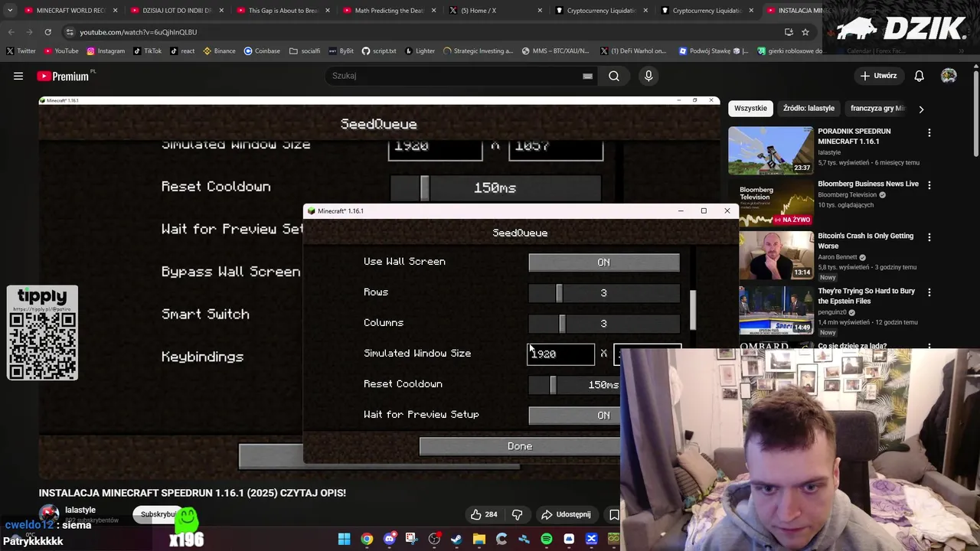Click the Chrome address bar URL
This screenshot has height=551, width=980.
(139, 32)
